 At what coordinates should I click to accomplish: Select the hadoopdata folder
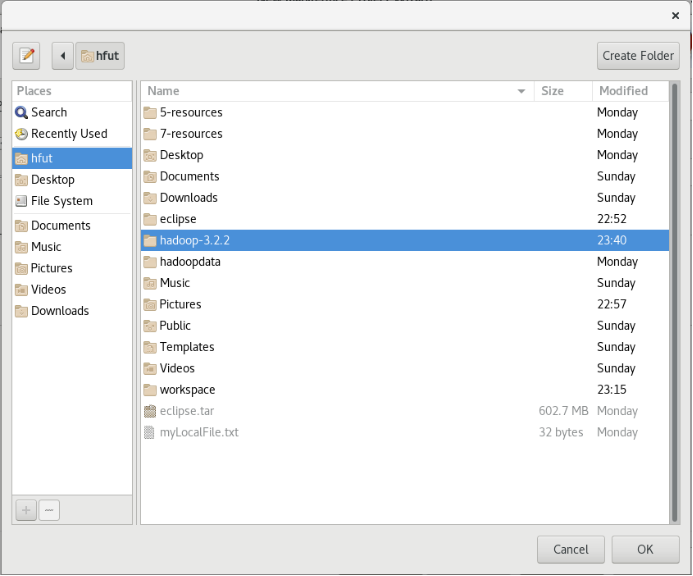click(x=405, y=261)
